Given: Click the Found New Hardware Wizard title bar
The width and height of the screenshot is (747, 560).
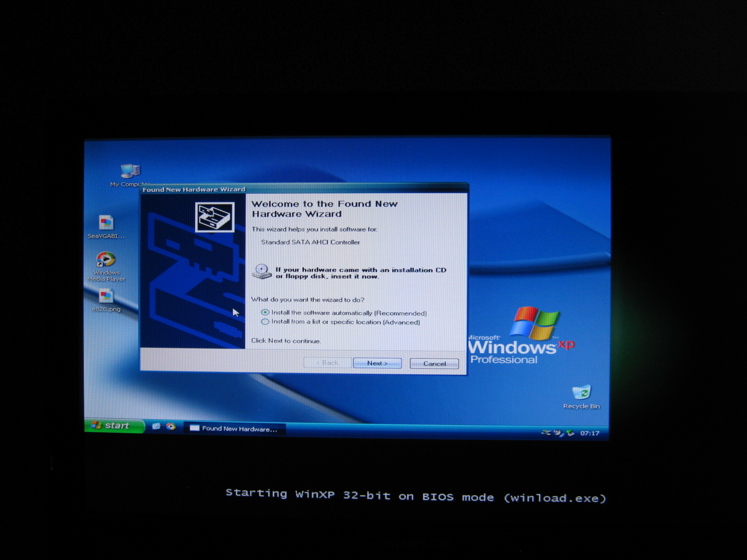Looking at the screenshot, I should click(303, 189).
